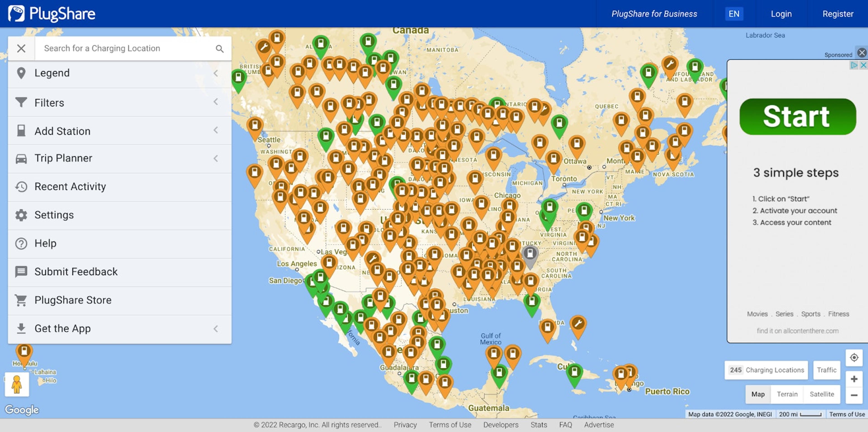Open the Privacy footer link
The height and width of the screenshot is (432, 868).
[x=405, y=425]
